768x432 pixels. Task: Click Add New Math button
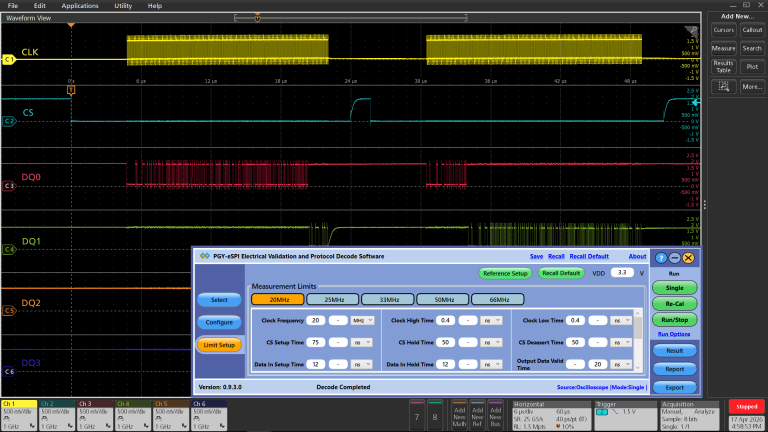pos(459,416)
